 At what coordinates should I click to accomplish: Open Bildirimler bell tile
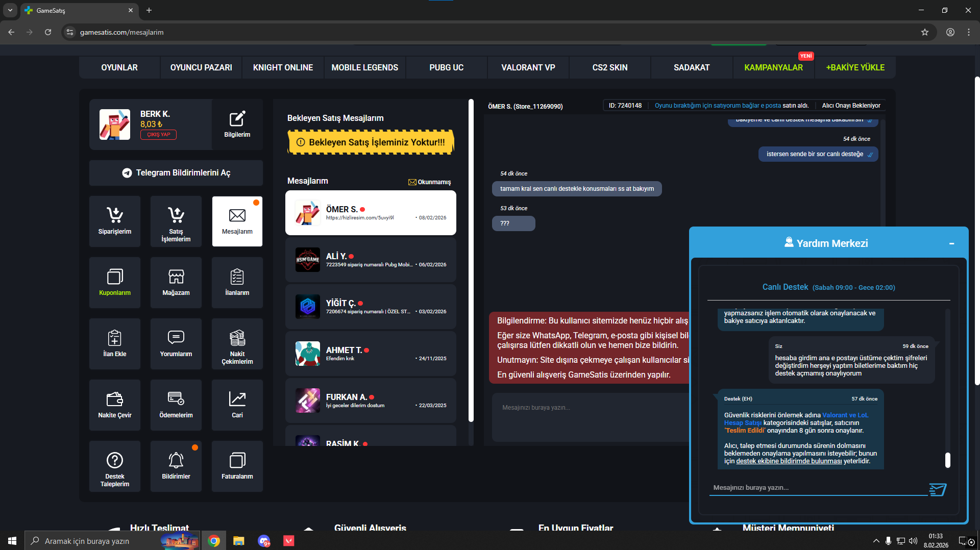[x=176, y=466]
